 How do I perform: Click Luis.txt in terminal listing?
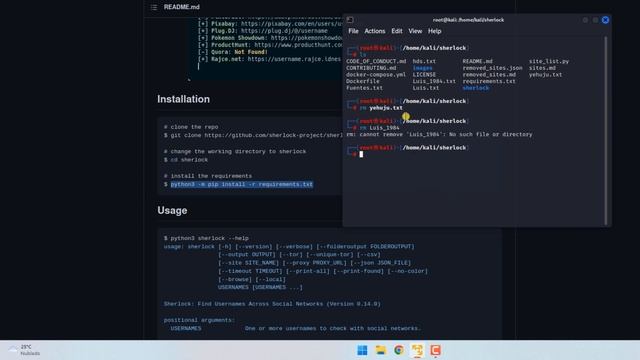pos(426,88)
